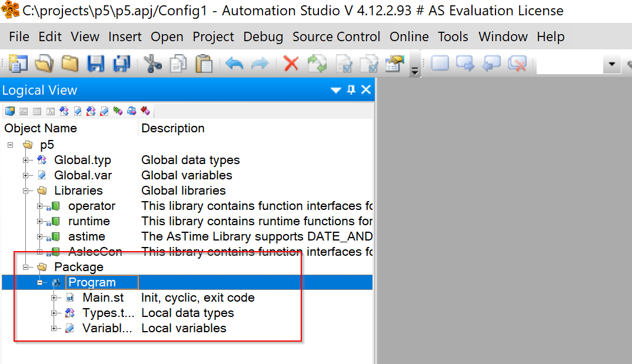632x364 pixels.
Task: Undo the last action with the blue arrow
Action: [x=234, y=64]
